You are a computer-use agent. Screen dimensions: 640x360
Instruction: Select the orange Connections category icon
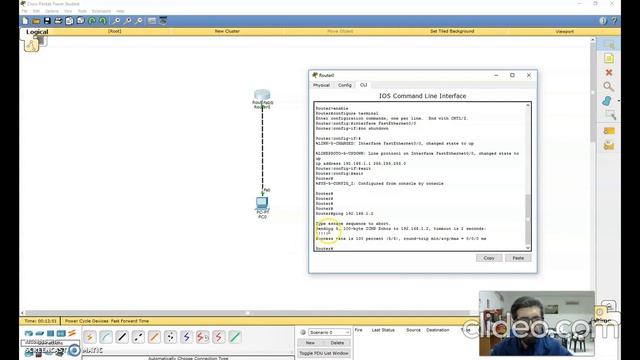tap(72, 333)
